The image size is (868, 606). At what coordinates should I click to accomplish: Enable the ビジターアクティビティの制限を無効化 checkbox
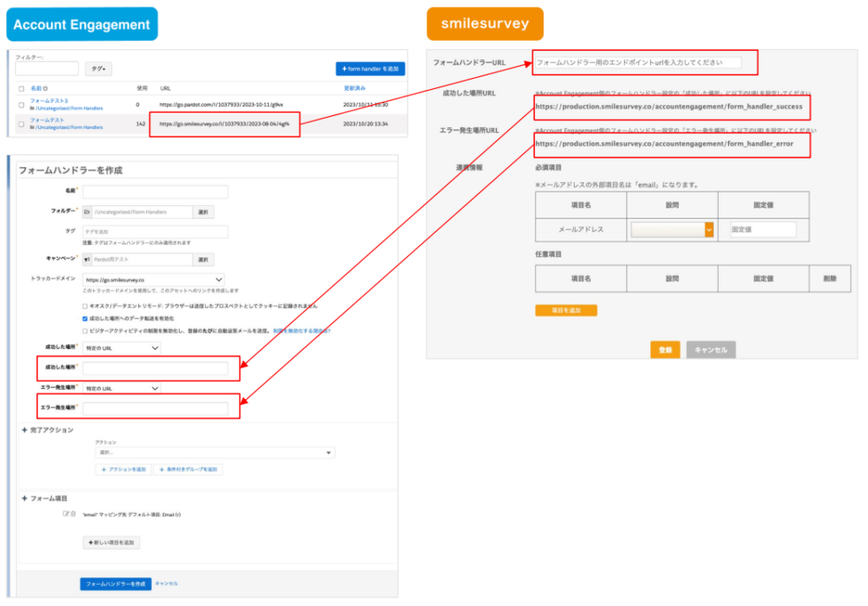(85, 331)
